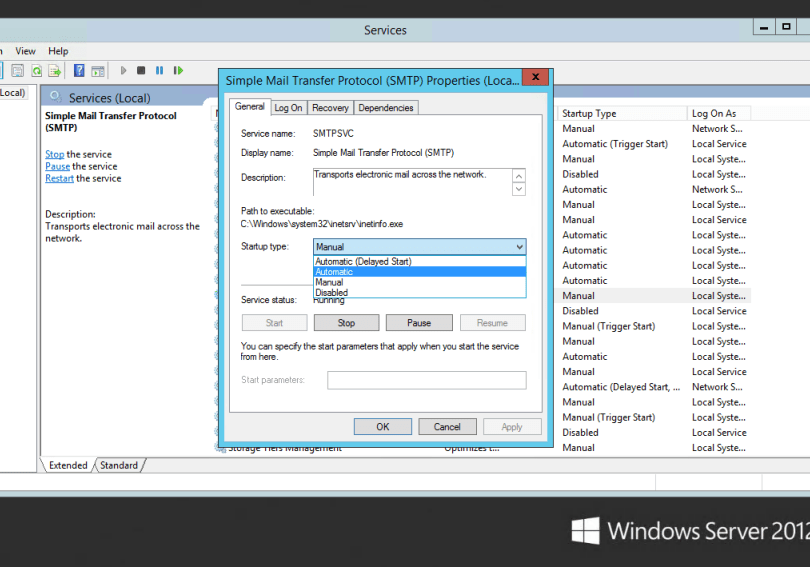
Task: Click the Automatic (Delayed Start, ... list cell
Action: tap(621, 387)
